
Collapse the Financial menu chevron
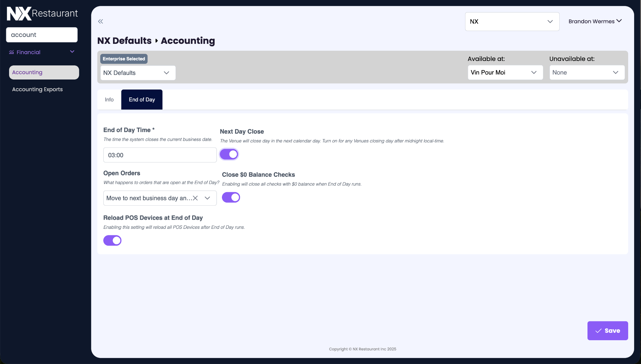tap(72, 52)
